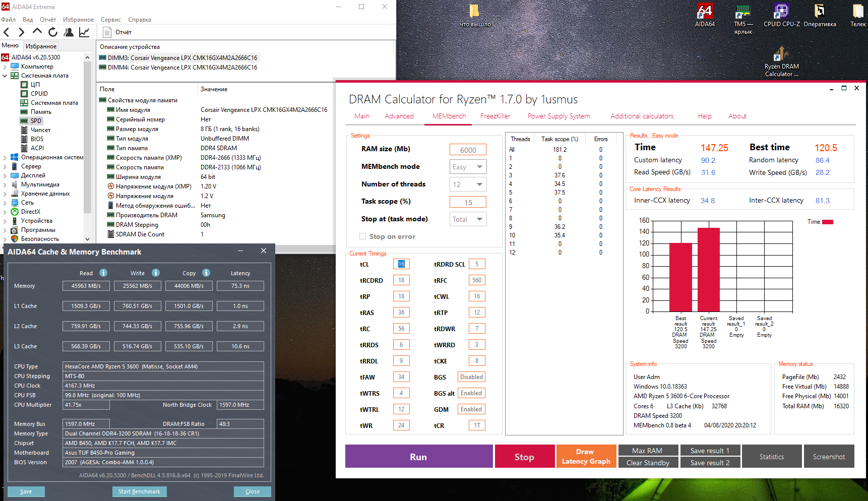Click the Screenshot button in DRAM Calculator
The height and width of the screenshot is (501, 868).
coord(829,457)
